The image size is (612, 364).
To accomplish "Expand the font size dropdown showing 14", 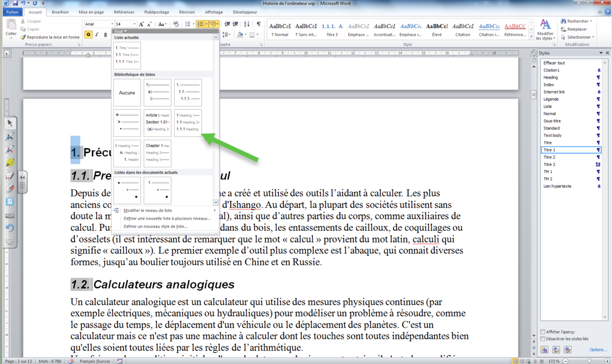I will click(x=134, y=24).
